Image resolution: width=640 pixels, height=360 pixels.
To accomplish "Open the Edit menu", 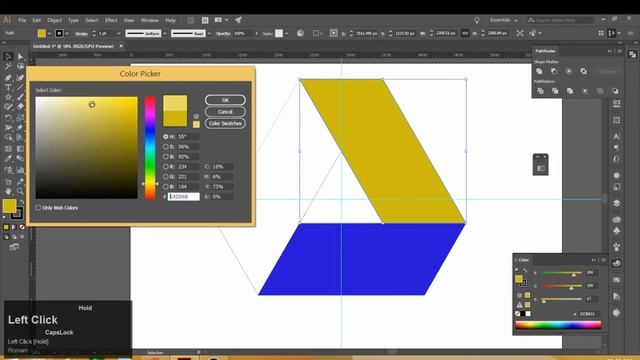I will point(36,20).
